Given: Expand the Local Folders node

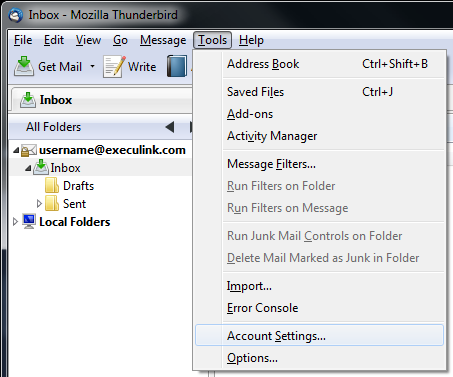Looking at the screenshot, I should click(x=15, y=222).
